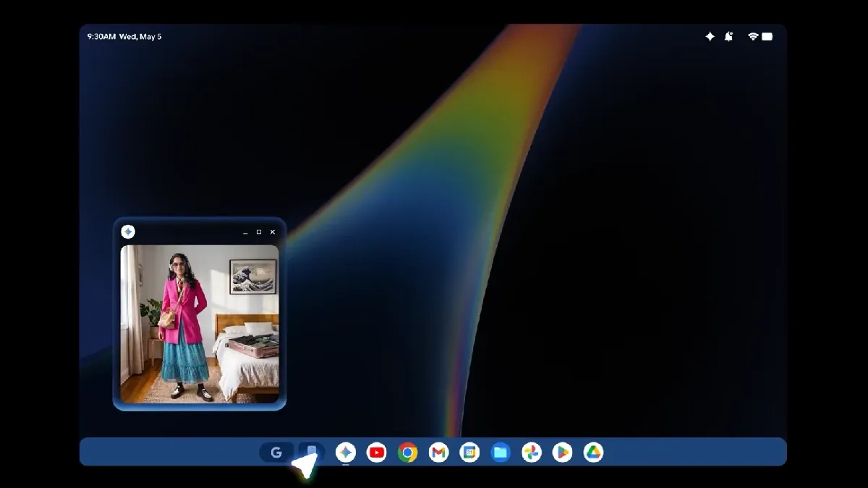Minimize the floating Gemini window
Screen dimensions: 868x488
(245, 232)
